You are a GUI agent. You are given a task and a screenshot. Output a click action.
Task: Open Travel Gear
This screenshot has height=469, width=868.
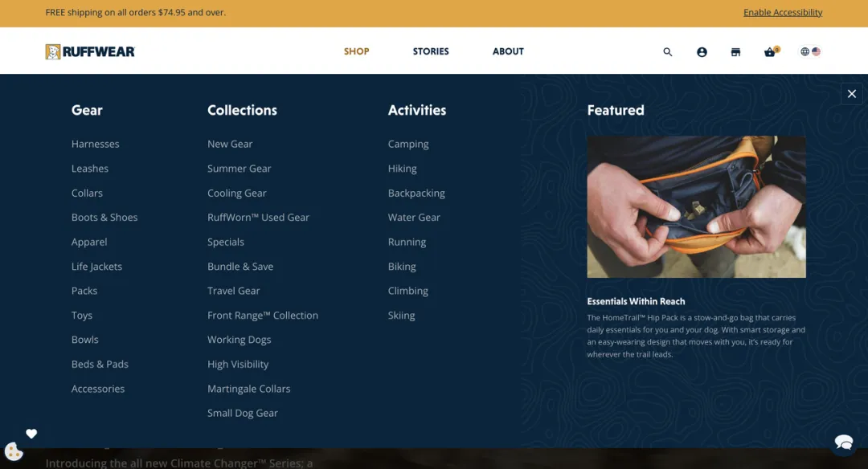pyautogui.click(x=234, y=291)
